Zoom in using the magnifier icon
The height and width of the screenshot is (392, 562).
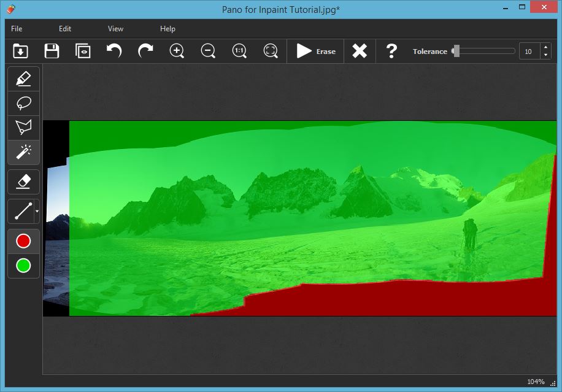pos(177,51)
